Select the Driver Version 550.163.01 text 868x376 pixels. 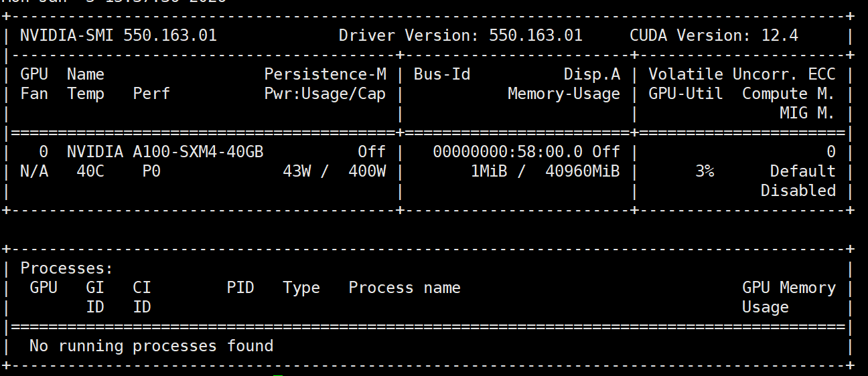pyautogui.click(x=461, y=35)
